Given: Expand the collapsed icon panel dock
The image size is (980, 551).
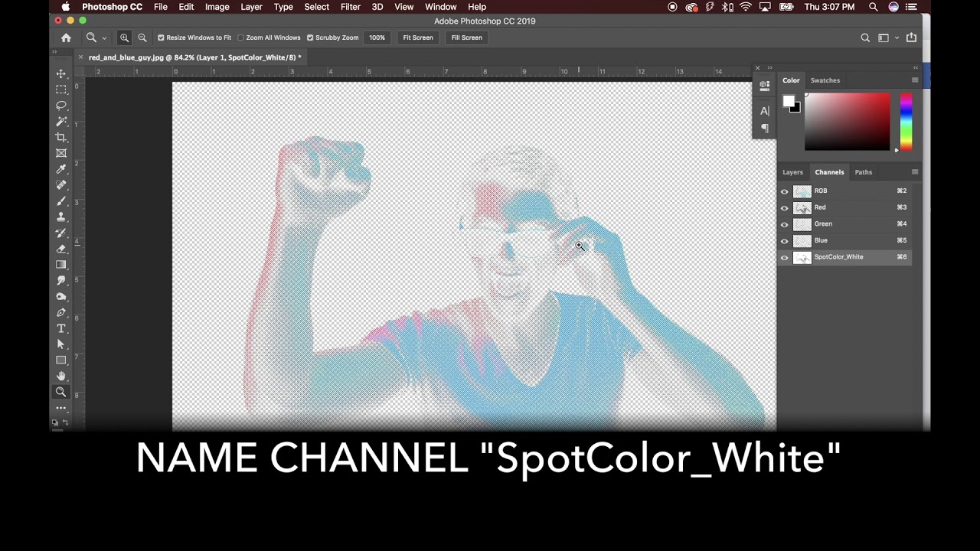Looking at the screenshot, I should pos(769,67).
